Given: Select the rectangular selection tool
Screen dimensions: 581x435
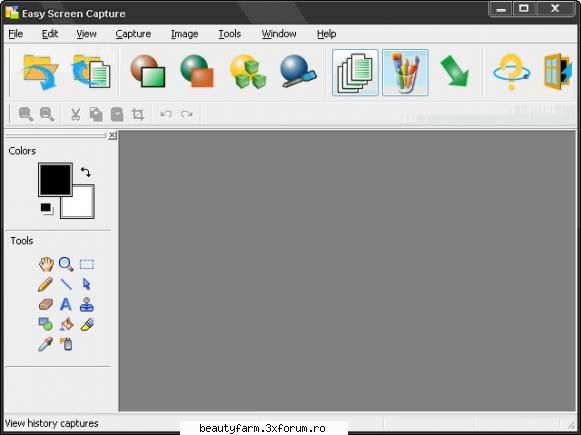Looking at the screenshot, I should pos(87,264).
